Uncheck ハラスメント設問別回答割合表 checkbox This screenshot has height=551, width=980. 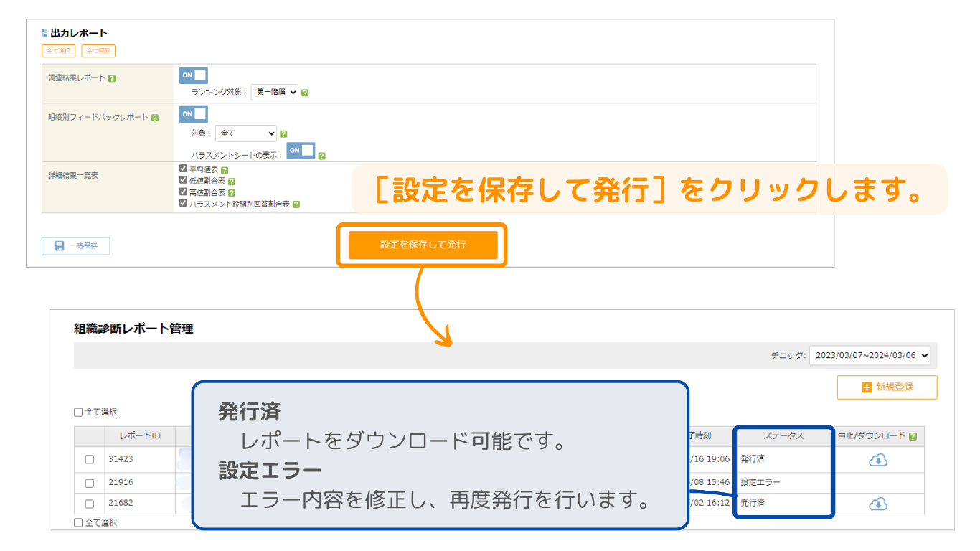[183, 204]
